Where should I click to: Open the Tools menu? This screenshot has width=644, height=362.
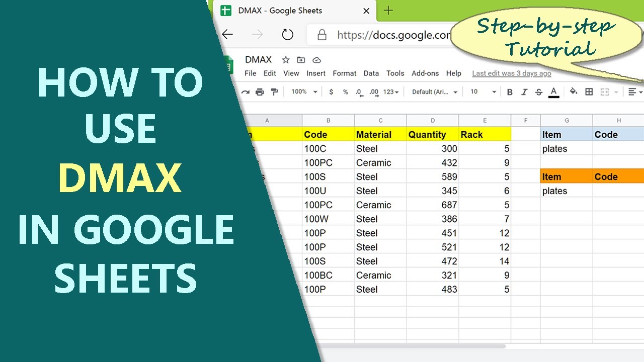(x=395, y=73)
